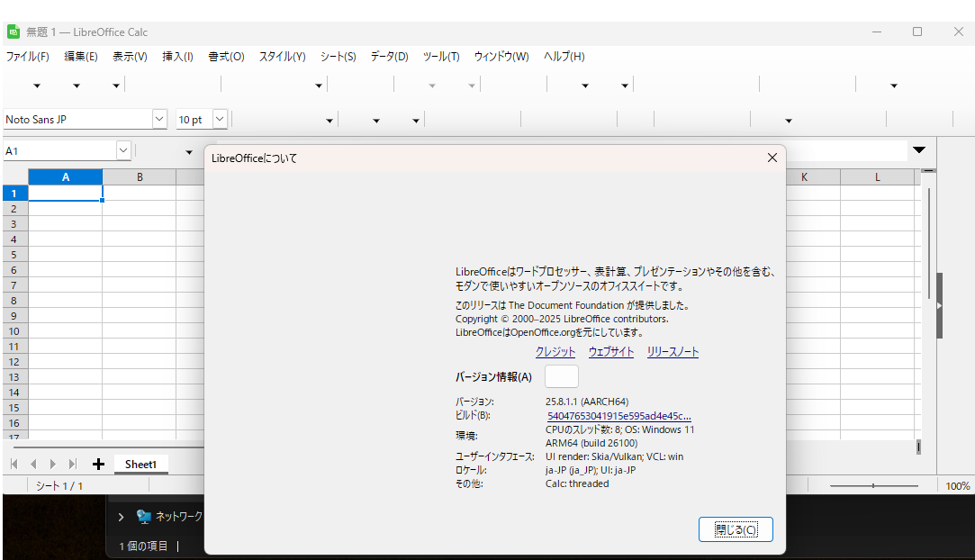Select column header K
Screen dimensions: 975x560
click(804, 177)
